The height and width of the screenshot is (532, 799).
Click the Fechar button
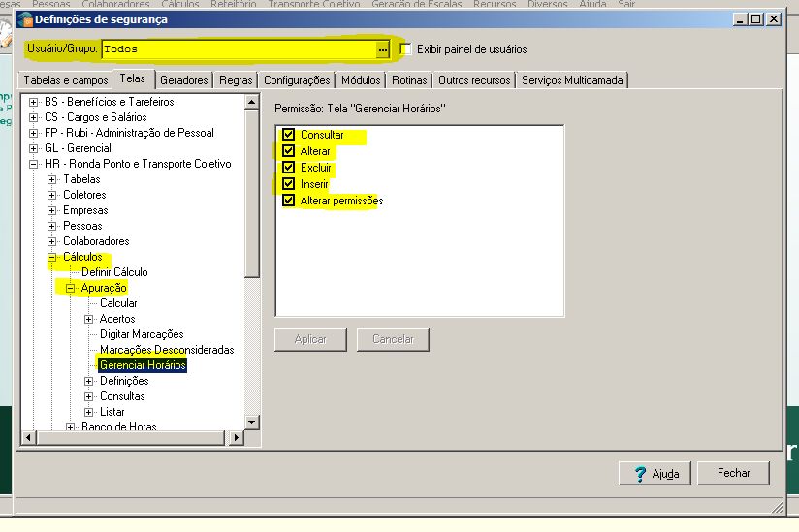[x=734, y=473]
